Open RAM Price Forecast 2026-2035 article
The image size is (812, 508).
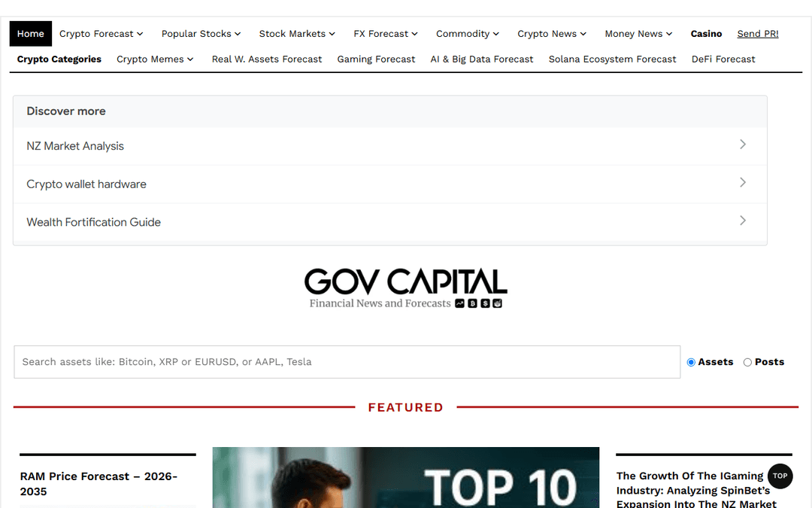pos(99,484)
